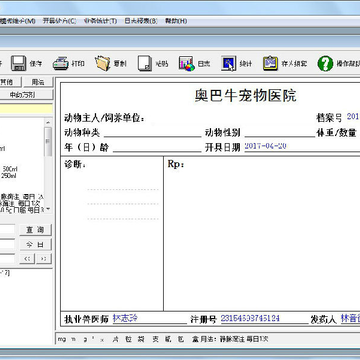Open the green question mark Help icon
The height and width of the screenshot is (360, 360).
(x=325, y=63)
